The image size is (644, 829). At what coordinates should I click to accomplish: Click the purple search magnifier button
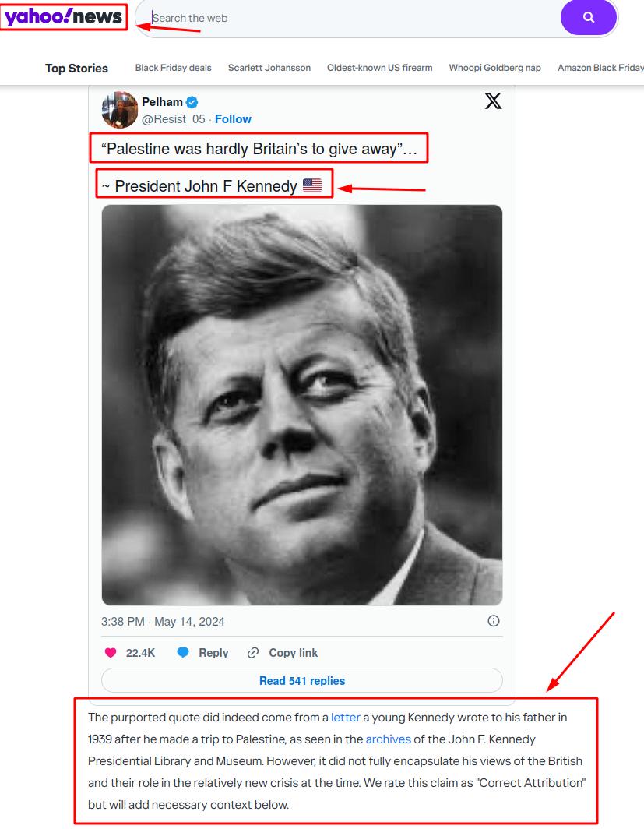(588, 17)
